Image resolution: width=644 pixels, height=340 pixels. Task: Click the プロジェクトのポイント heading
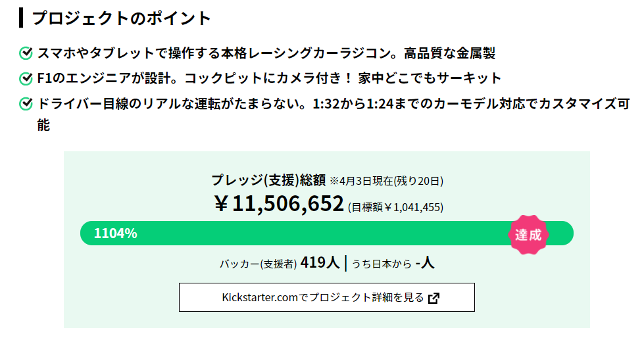[121, 18]
